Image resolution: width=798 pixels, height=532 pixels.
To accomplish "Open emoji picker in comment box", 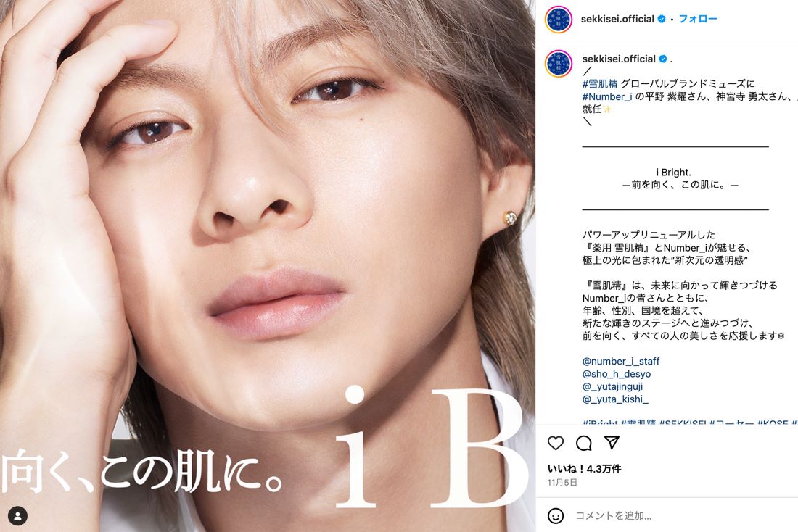I will coord(555,516).
